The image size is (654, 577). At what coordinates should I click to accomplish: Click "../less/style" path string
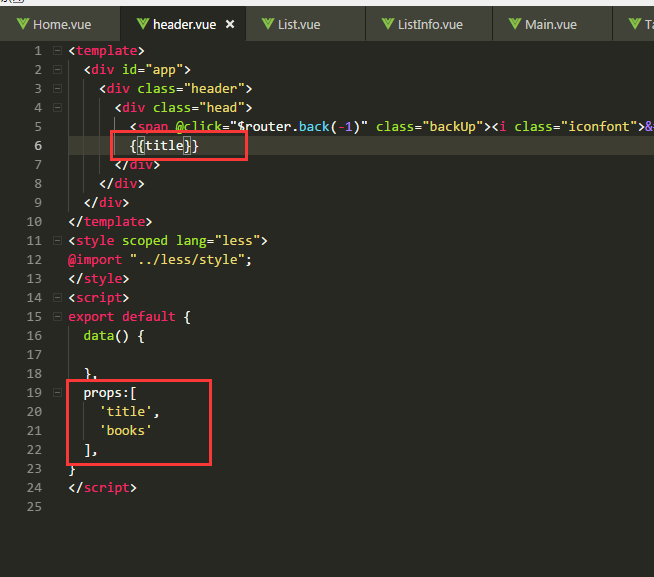pyautogui.click(x=187, y=260)
